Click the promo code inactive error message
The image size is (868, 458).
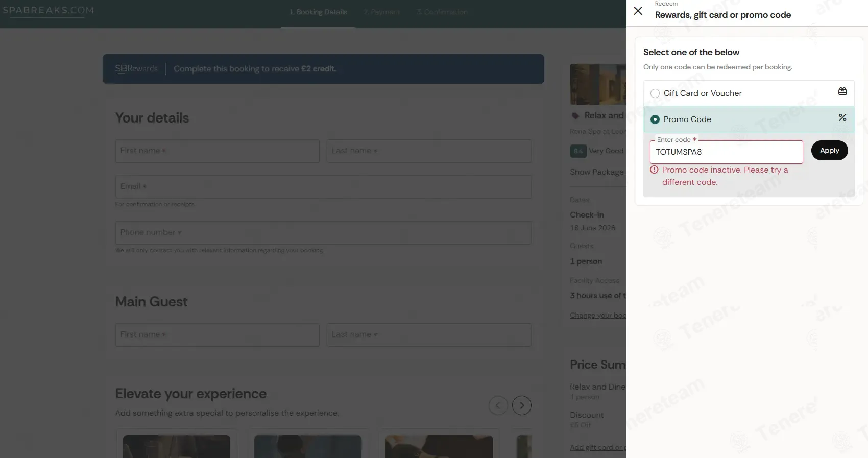725,176
